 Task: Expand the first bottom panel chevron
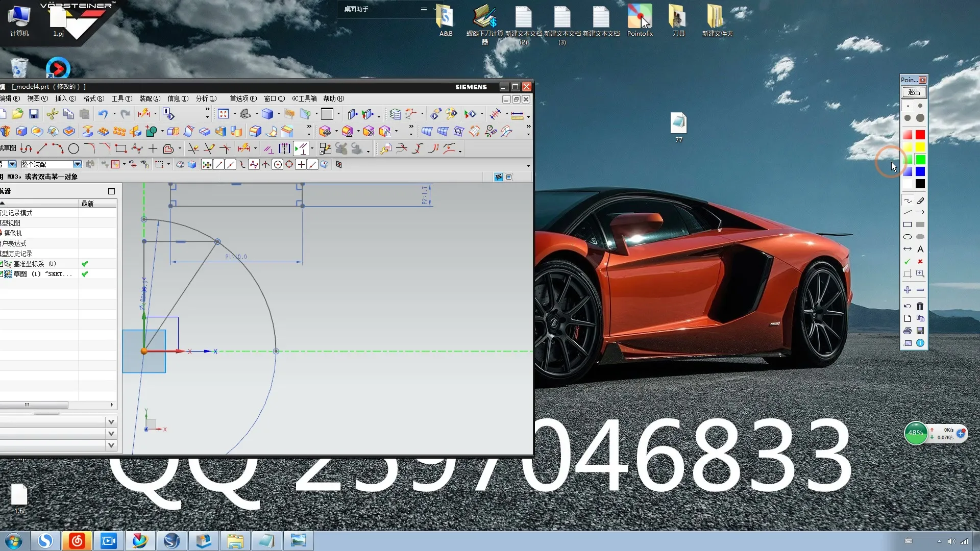[111, 422]
